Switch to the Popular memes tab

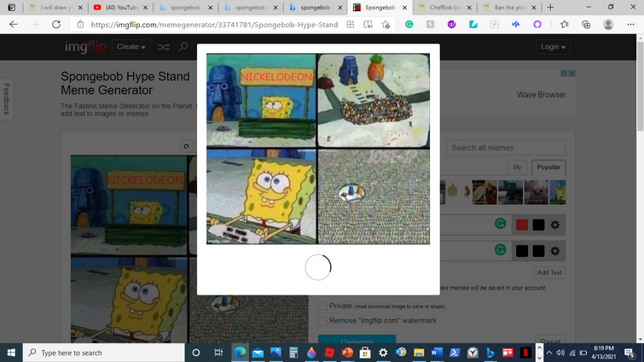coord(548,167)
